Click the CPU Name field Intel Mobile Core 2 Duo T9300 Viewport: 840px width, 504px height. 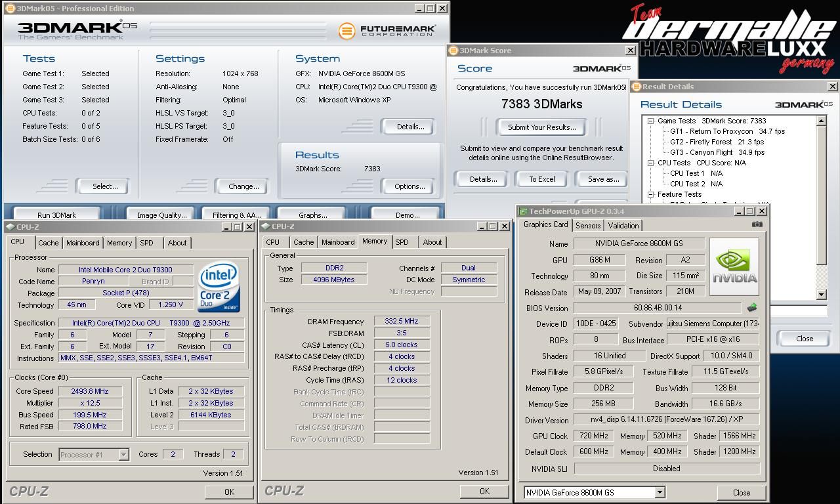[126, 270]
